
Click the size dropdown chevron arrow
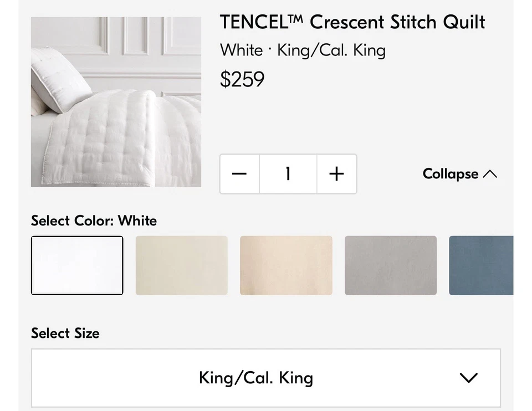(x=468, y=378)
